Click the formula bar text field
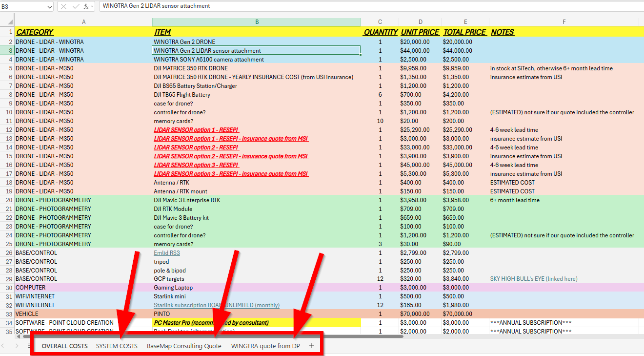 pos(371,6)
